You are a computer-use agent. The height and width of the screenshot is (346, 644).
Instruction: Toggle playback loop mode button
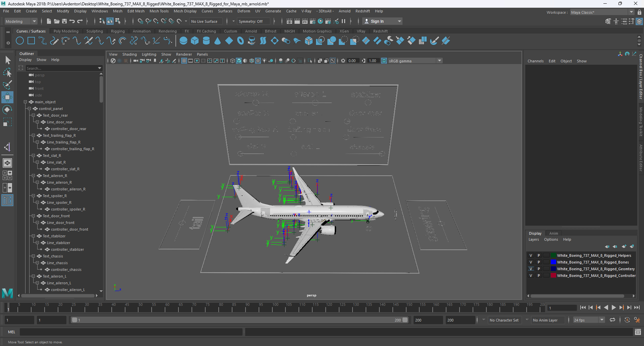[612, 320]
